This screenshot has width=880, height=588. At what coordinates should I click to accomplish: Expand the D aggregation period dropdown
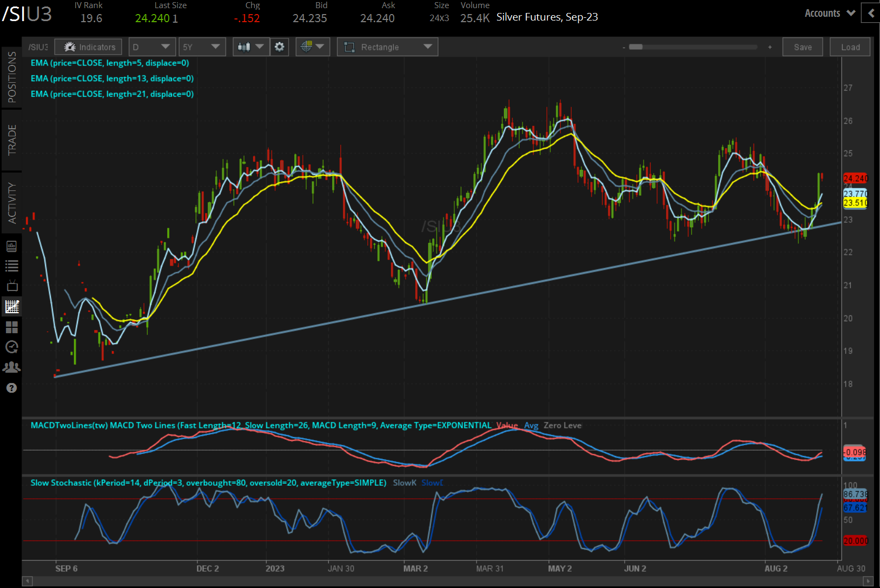151,47
